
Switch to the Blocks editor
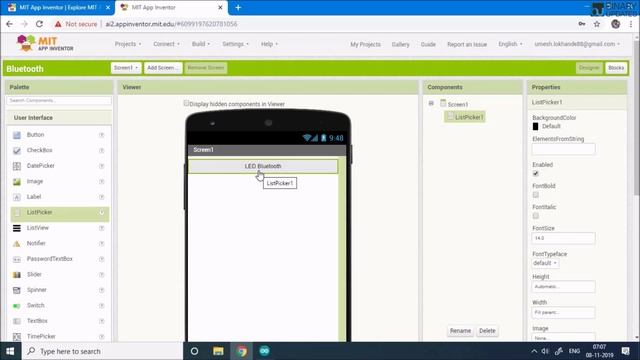[x=616, y=68]
